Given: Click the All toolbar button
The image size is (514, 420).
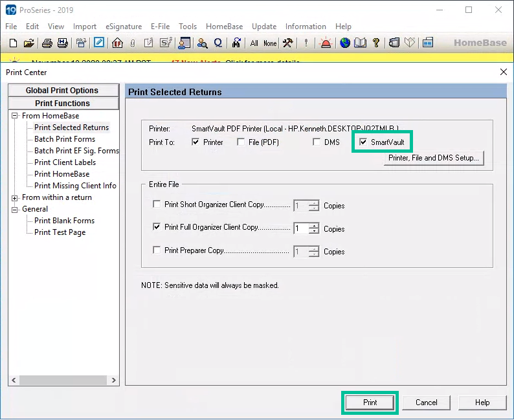Looking at the screenshot, I should [x=254, y=43].
